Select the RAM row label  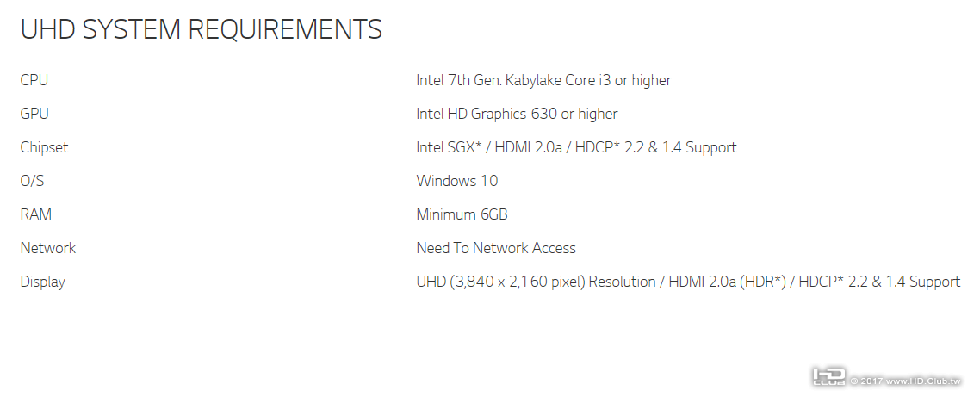35,214
